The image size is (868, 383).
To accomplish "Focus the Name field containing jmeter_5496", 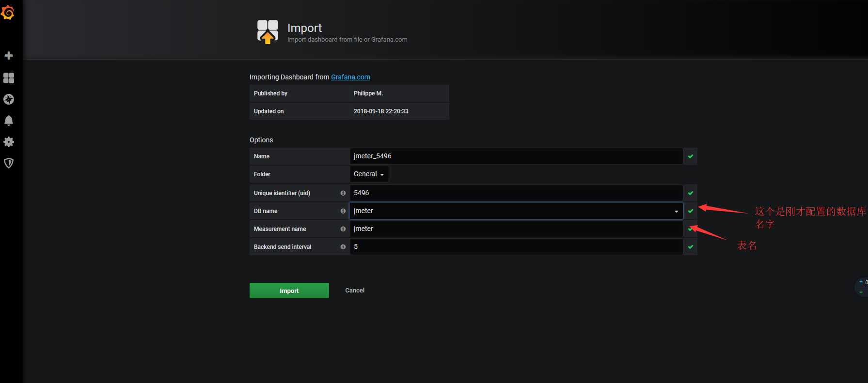I will [x=516, y=156].
